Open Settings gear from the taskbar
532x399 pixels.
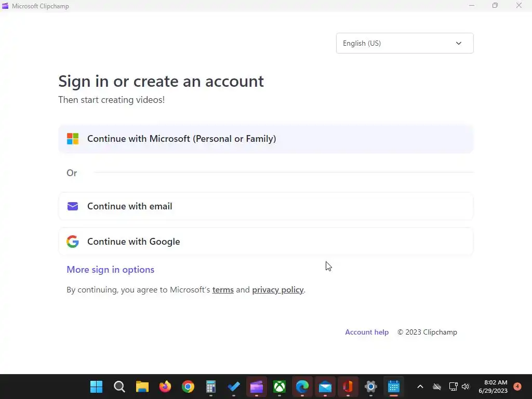point(371,387)
